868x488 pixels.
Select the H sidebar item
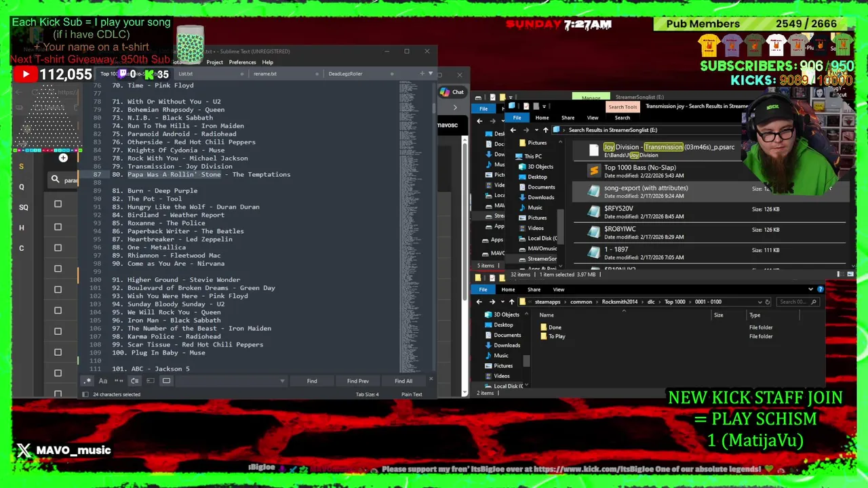[x=22, y=228]
